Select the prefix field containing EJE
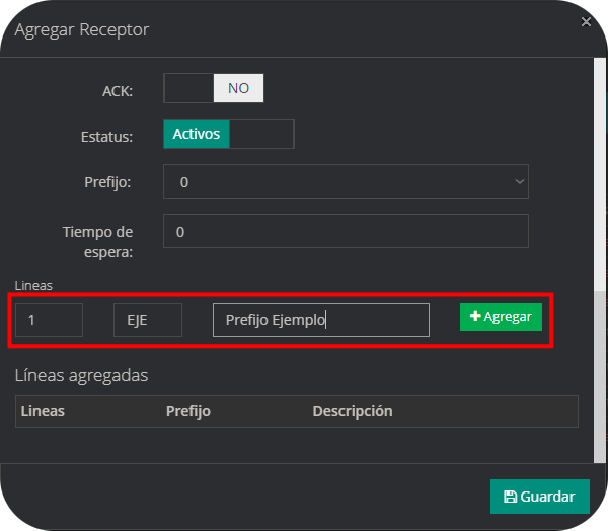The image size is (608, 531). pyautogui.click(x=147, y=320)
